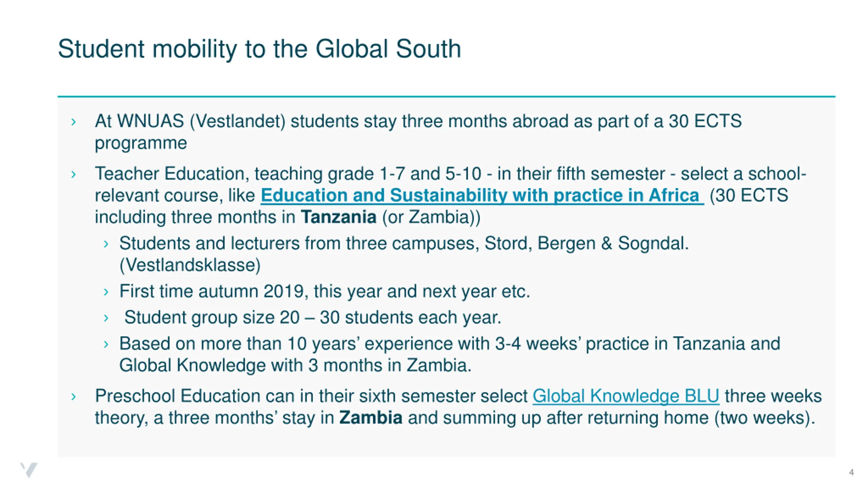Click the chevron bullet before Student group size
This screenshot has width=868, height=488.
click(x=106, y=318)
